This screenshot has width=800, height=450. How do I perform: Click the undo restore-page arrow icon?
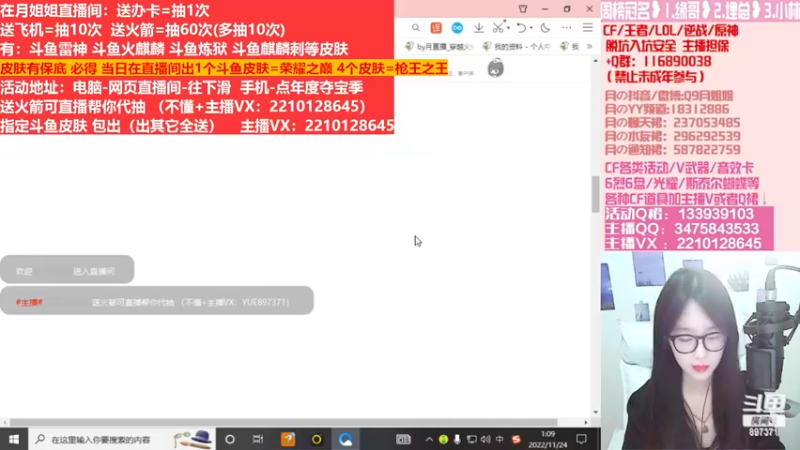point(521,28)
